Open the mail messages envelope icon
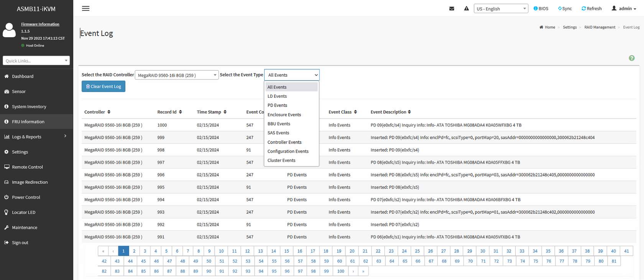The image size is (644, 280). click(452, 8)
